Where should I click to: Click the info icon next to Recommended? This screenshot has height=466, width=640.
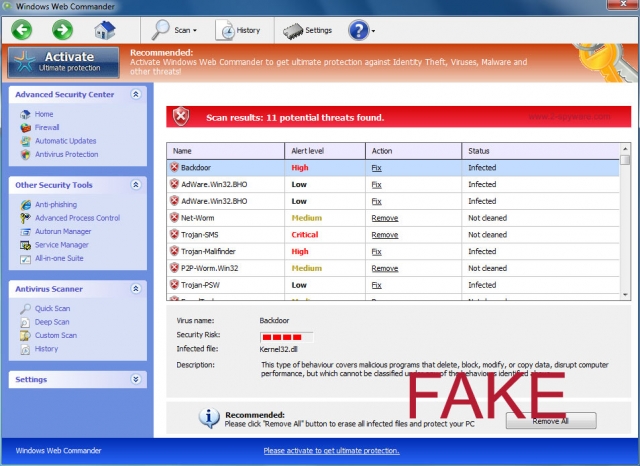[x=209, y=418]
